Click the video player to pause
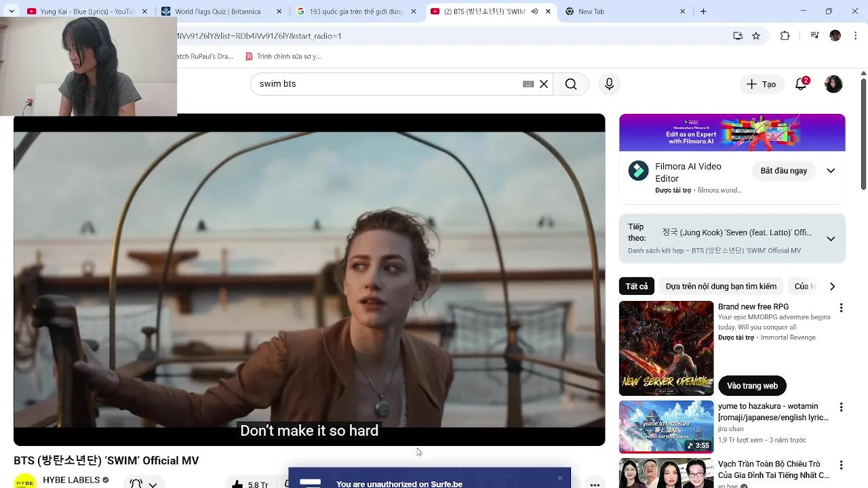The height and width of the screenshot is (488, 868). pos(309,279)
